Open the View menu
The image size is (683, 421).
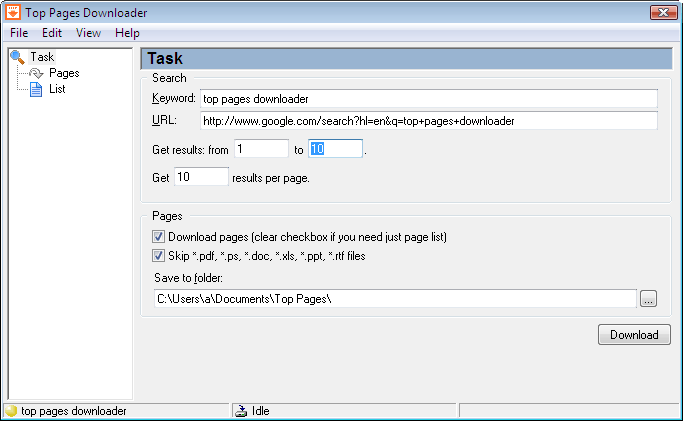(88, 33)
